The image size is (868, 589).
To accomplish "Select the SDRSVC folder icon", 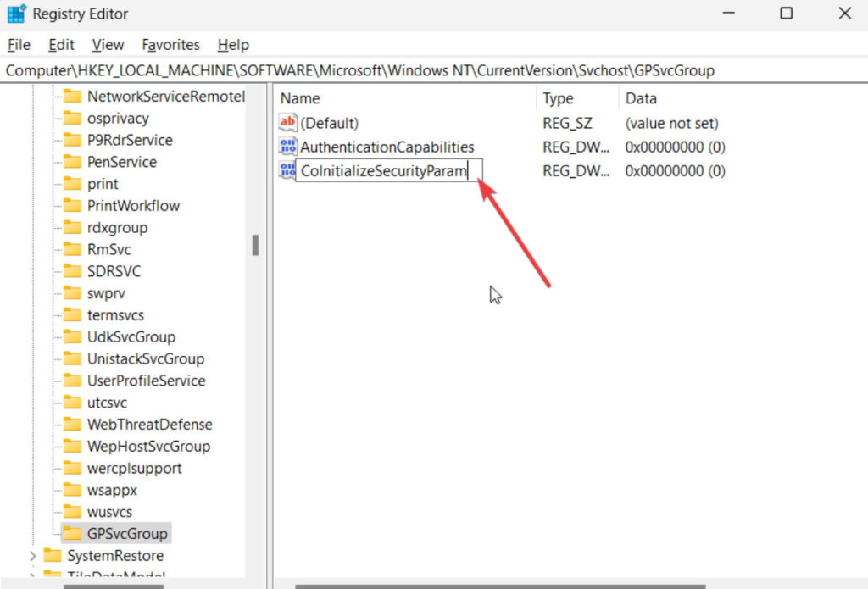I will [x=72, y=271].
